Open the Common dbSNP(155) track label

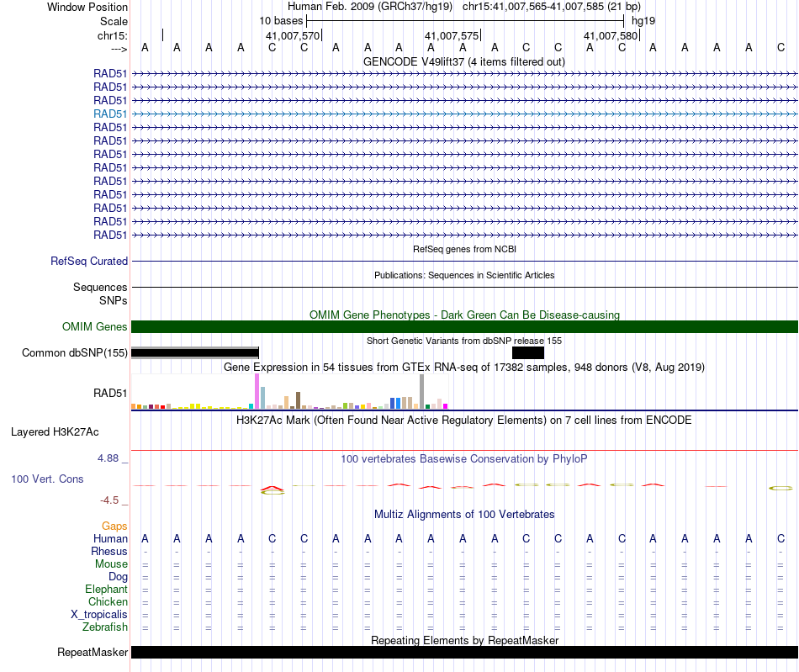(74, 352)
